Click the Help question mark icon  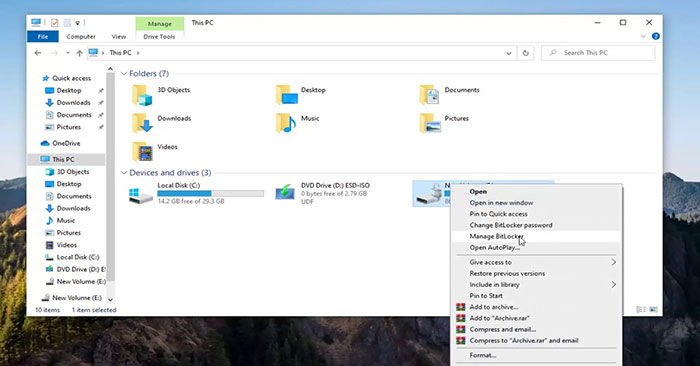point(655,36)
